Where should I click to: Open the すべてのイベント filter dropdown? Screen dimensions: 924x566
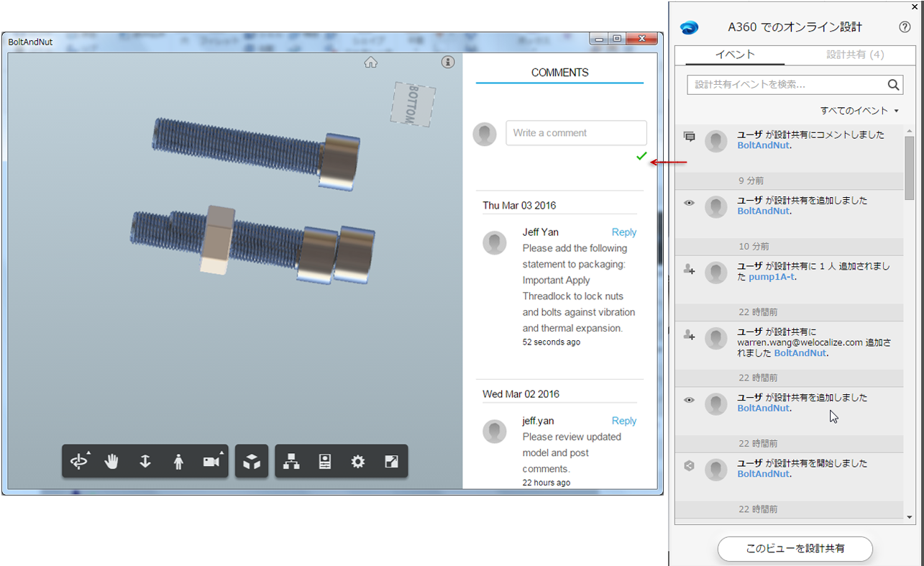pos(859,111)
